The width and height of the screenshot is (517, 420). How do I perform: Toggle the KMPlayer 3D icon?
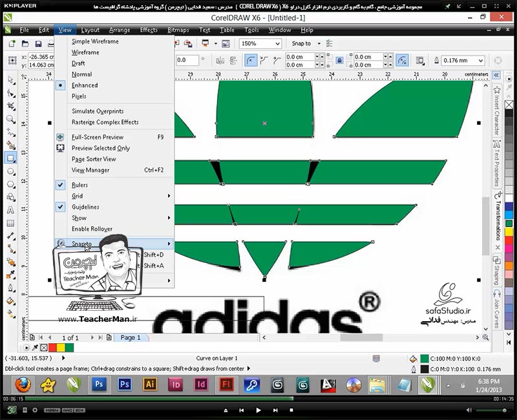pyautogui.click(x=12, y=410)
